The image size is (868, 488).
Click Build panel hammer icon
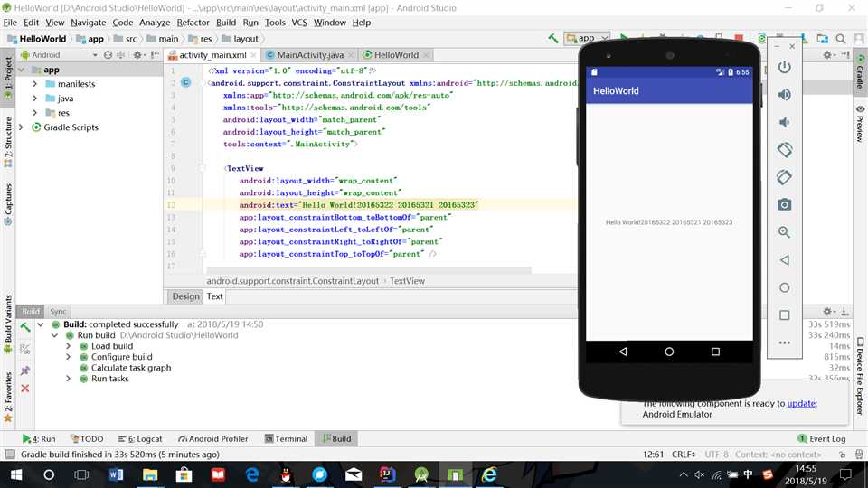click(x=25, y=327)
